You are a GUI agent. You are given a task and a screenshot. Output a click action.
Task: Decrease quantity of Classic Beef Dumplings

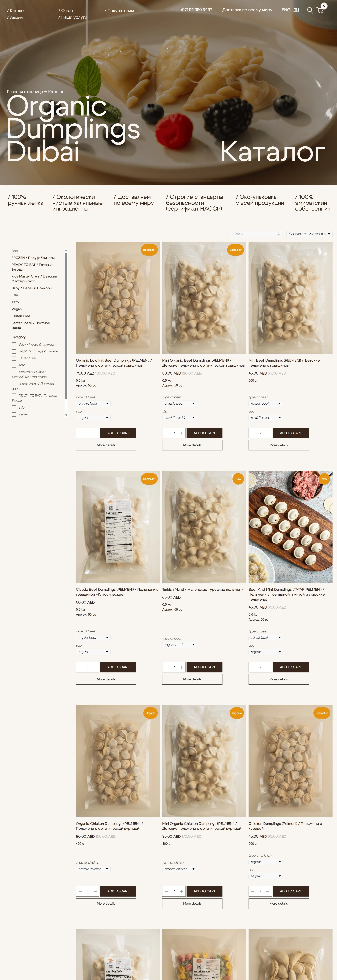tap(80, 667)
